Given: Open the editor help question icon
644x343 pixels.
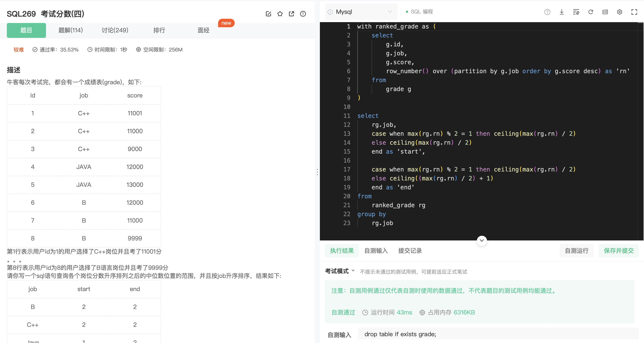Looking at the screenshot, I should click(547, 12).
